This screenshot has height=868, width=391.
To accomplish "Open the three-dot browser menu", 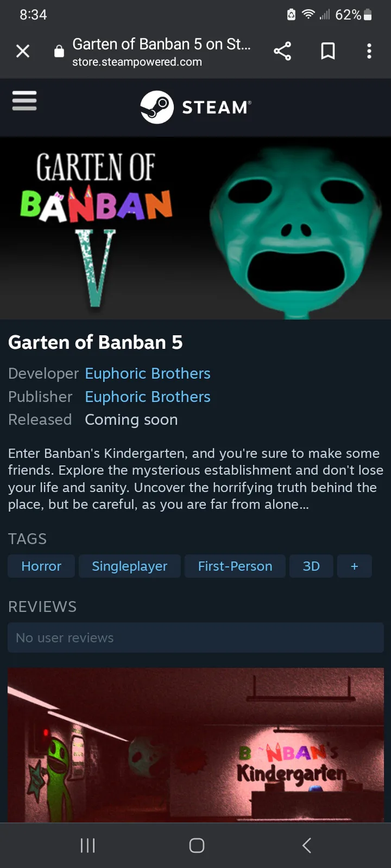I will pos(369,51).
